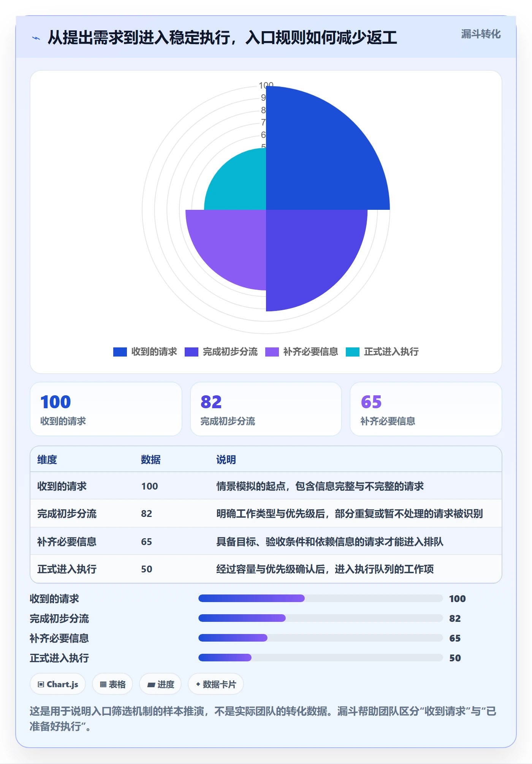Open the 82 完成初步分流 stat card
532x764 pixels.
266,409
